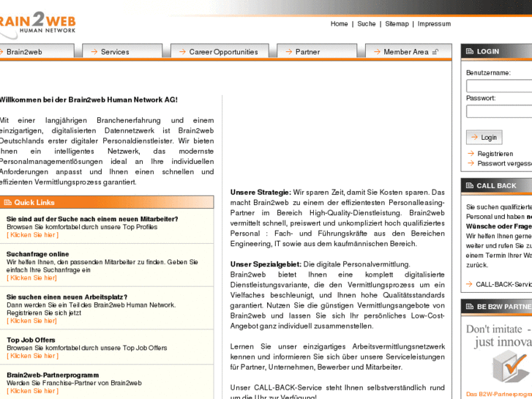Click the arrow icon on Partner tab
Image resolution: width=532 pixels, height=399 pixels.
pos(289,52)
